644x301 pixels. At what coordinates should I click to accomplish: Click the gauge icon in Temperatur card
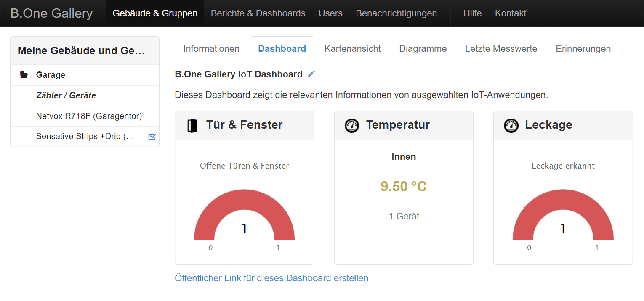(x=351, y=125)
